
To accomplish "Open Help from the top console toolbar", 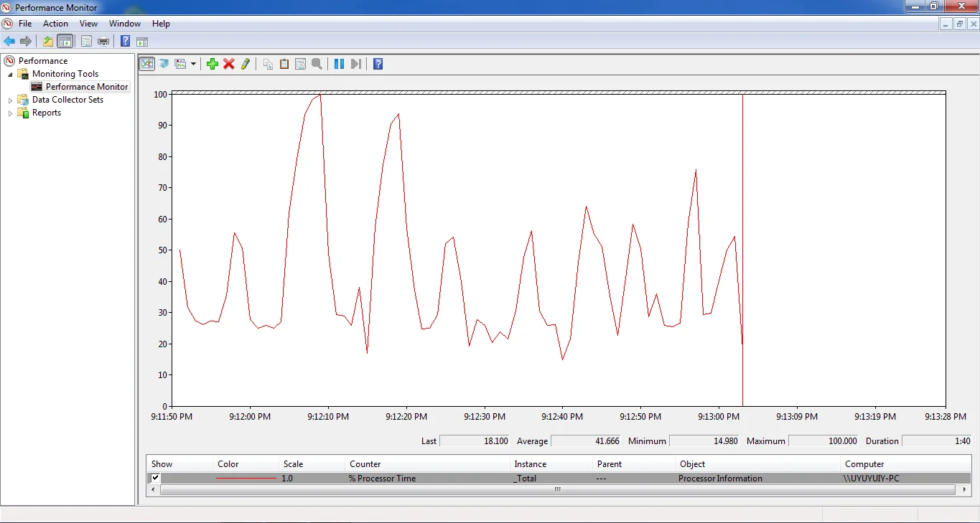I will pos(126,42).
